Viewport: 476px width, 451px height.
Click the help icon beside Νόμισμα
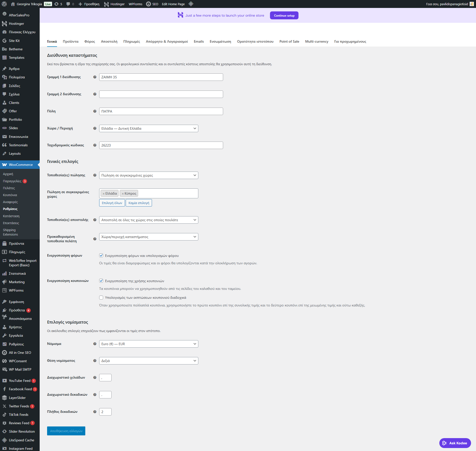click(95, 344)
